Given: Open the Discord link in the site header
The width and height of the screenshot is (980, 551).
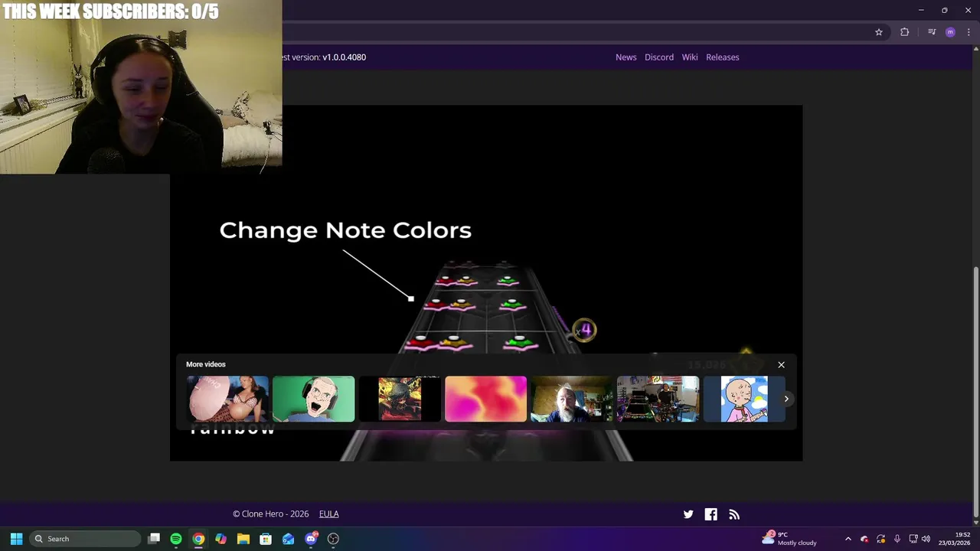Looking at the screenshot, I should pos(659,57).
